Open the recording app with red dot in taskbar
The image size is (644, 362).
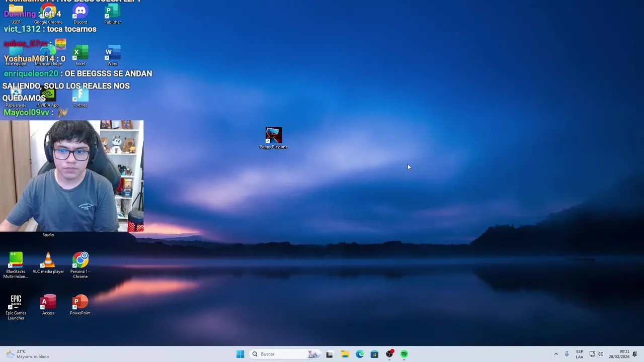tap(389, 354)
